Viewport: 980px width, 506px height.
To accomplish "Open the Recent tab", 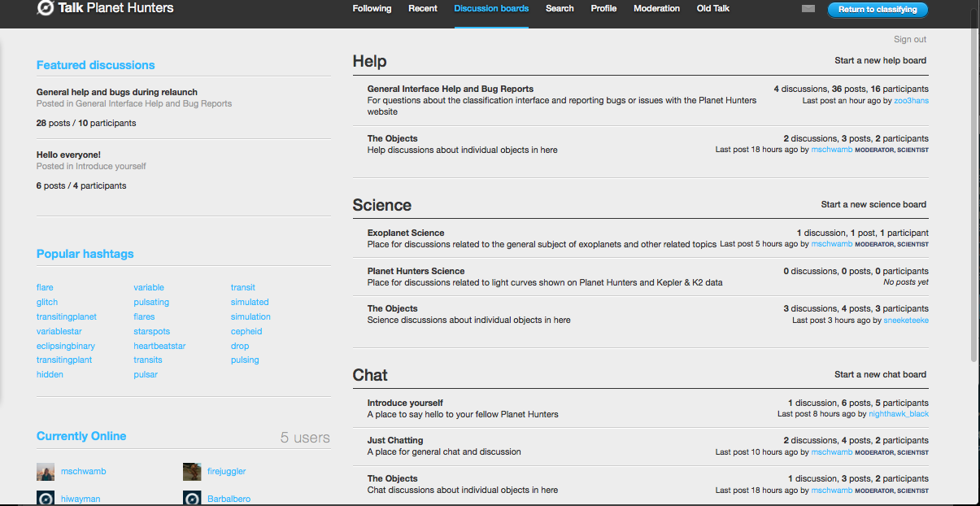I will (423, 8).
